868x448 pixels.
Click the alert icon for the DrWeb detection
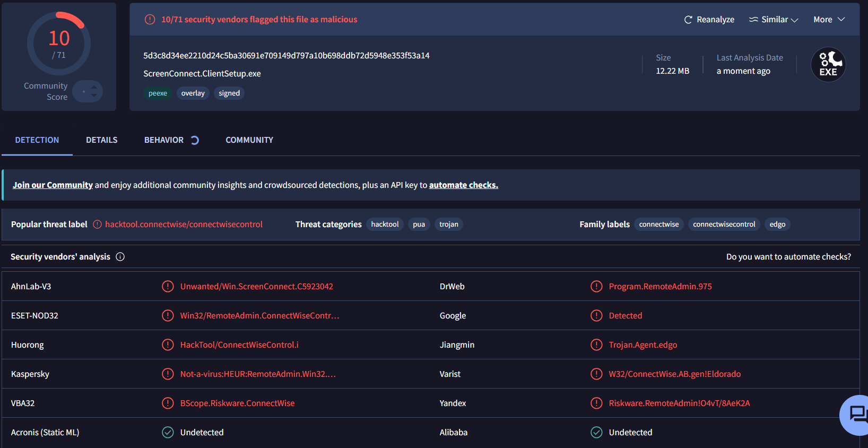pyautogui.click(x=596, y=287)
